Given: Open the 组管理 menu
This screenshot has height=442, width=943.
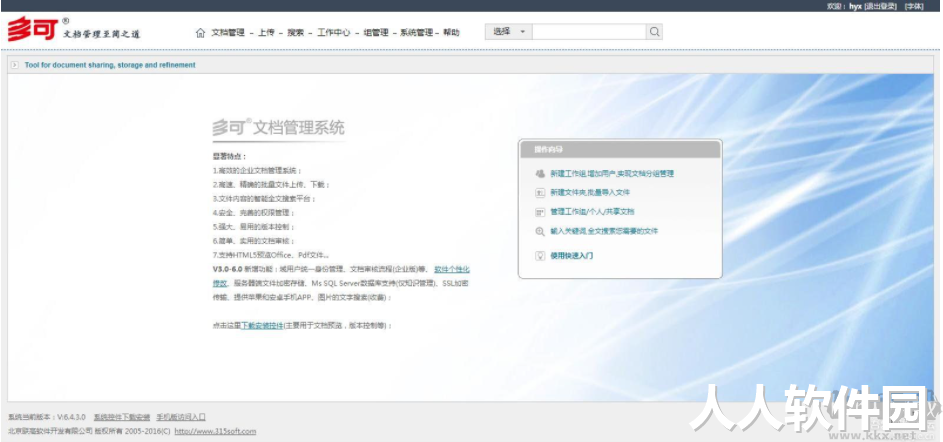Looking at the screenshot, I should pos(376,32).
